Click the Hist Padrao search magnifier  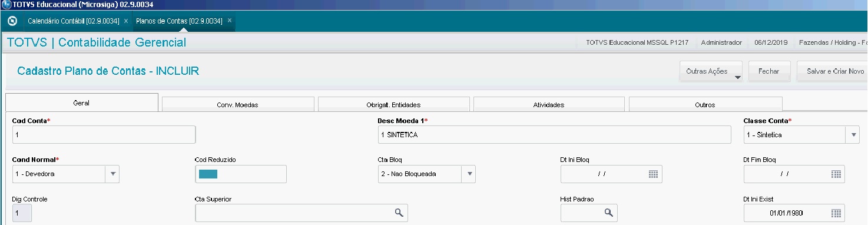pos(608,213)
